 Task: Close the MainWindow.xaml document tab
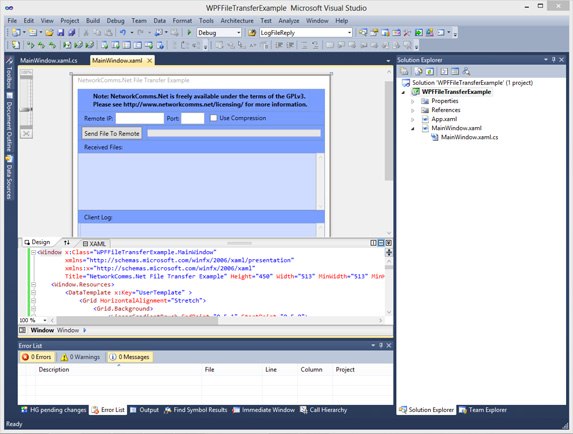[149, 61]
